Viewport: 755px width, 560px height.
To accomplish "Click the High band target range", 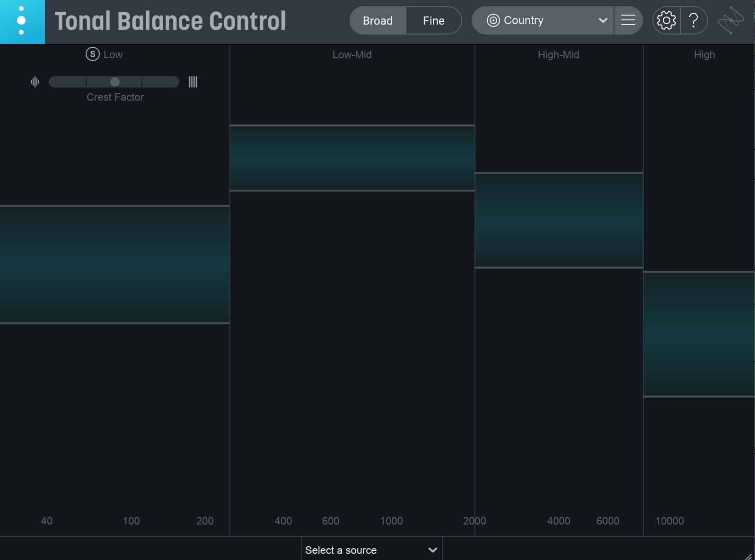I will coord(699,334).
